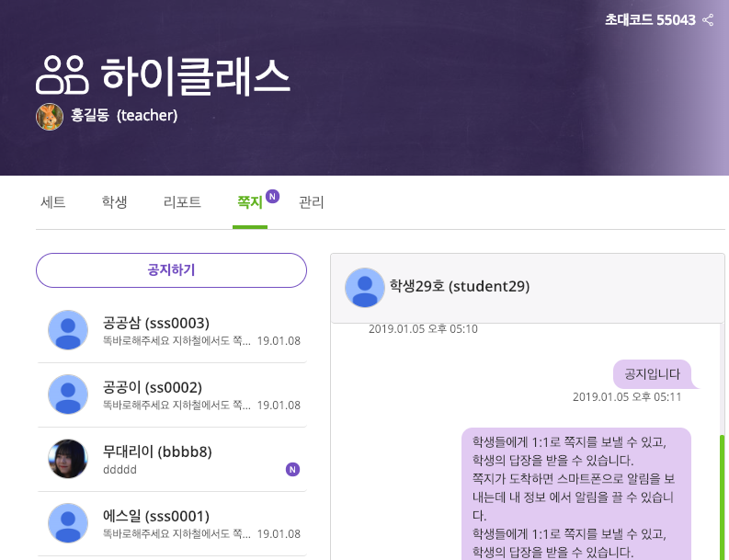
Task: Click the 공지하기 button
Action: 171,270
